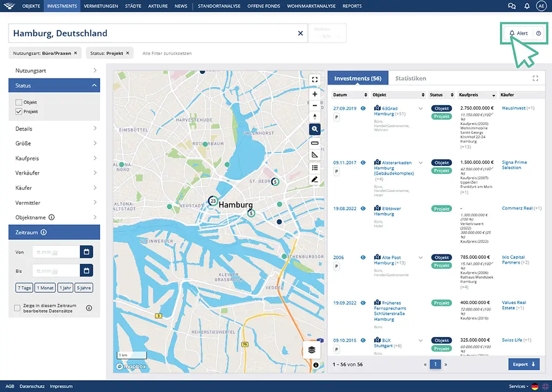552x392 pixels.
Task: Show the Objektname info tooltip
Action: pos(51,217)
